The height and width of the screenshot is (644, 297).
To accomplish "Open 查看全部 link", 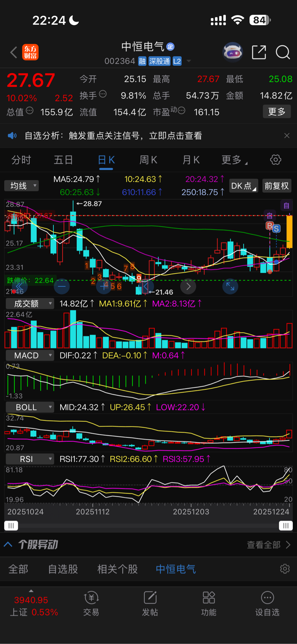I will click(x=269, y=545).
